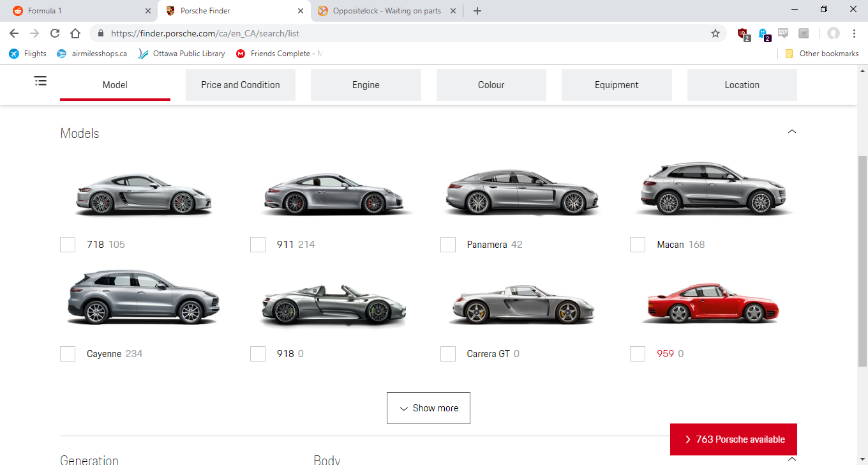
Task: Open the Chrome three-dot menu
Action: (854, 33)
